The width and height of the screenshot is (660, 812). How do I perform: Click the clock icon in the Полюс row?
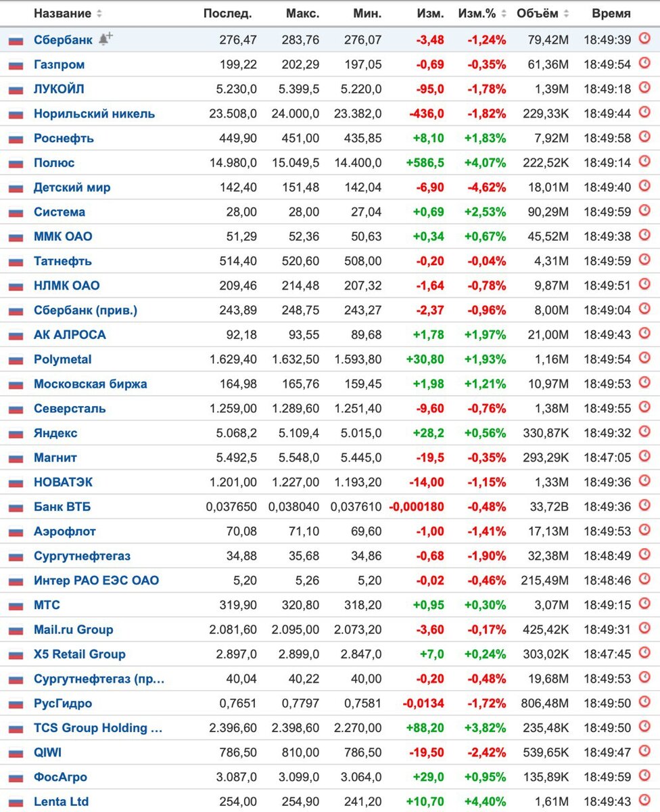[x=644, y=161]
